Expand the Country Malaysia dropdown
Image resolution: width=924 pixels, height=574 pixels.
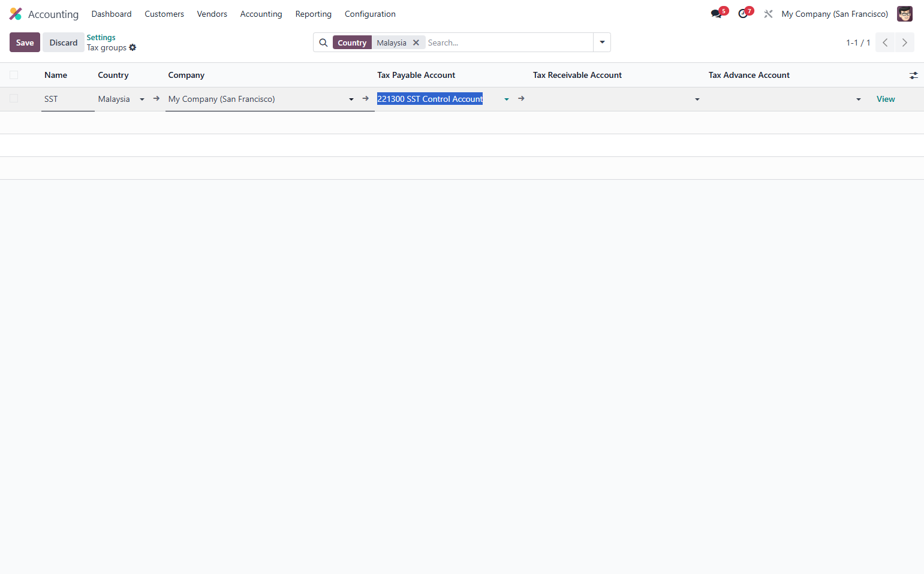[x=142, y=99]
